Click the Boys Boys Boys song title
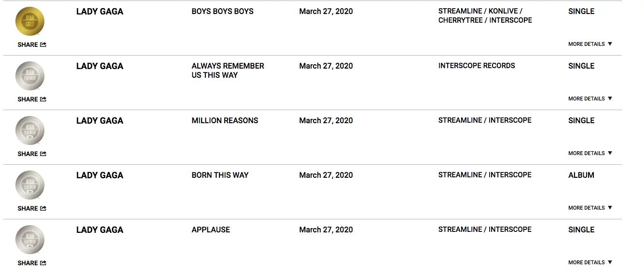This screenshot has height=272, width=644. [x=222, y=12]
